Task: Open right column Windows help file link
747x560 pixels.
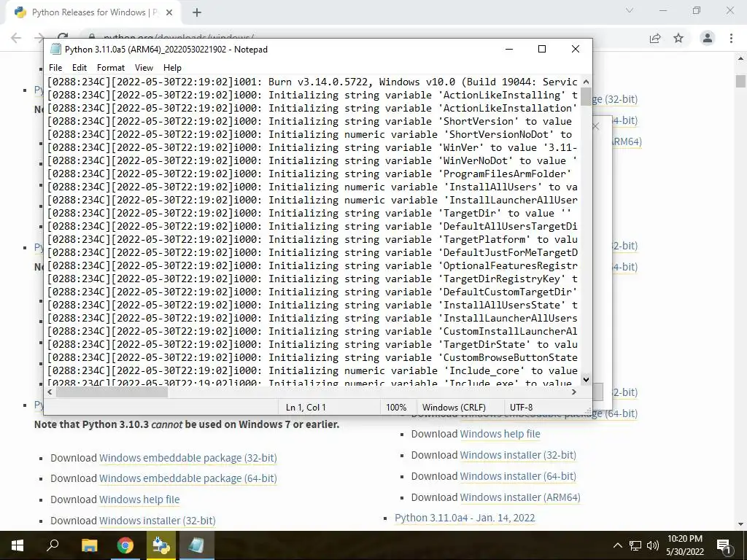Action: 500,434
